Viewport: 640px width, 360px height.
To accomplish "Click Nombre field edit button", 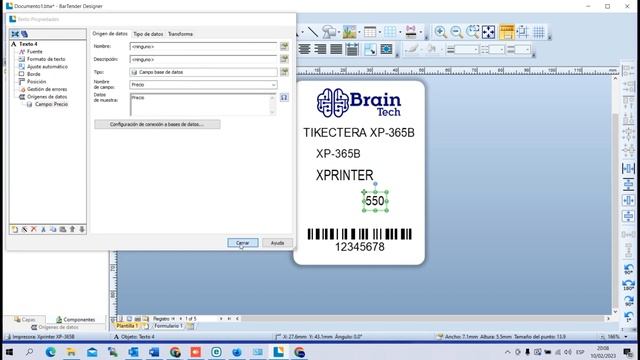I will (284, 46).
